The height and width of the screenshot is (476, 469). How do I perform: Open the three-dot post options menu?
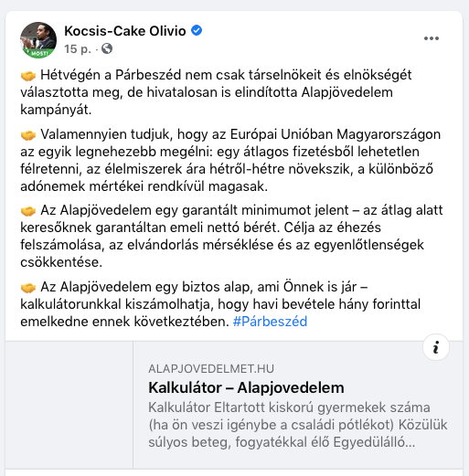432,38
